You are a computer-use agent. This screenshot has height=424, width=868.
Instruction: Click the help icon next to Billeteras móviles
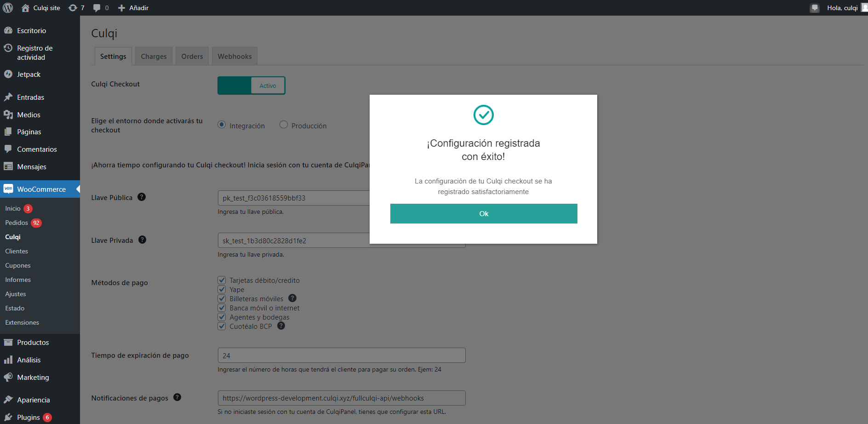click(x=292, y=298)
